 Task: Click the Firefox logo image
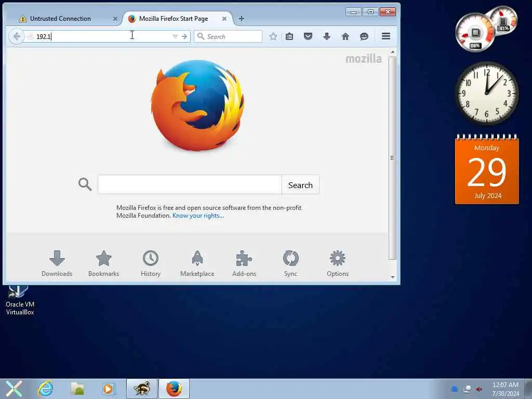pos(197,105)
